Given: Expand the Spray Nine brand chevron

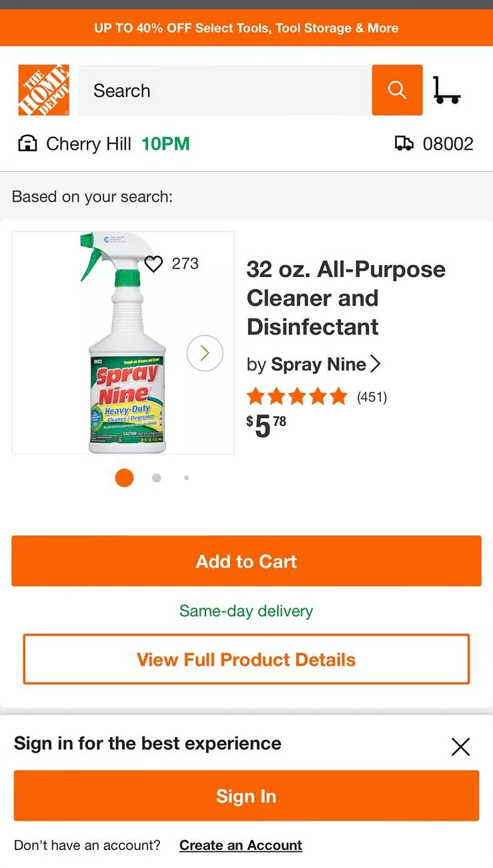Looking at the screenshot, I should click(376, 364).
